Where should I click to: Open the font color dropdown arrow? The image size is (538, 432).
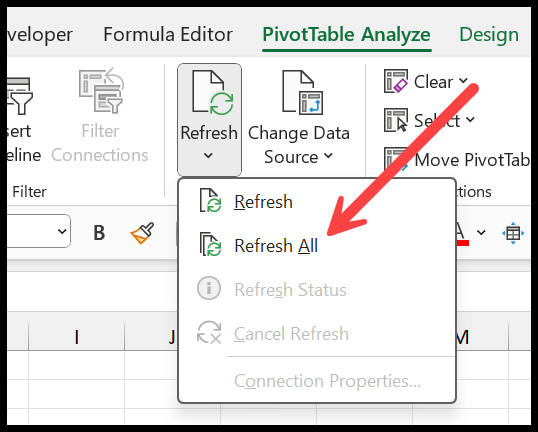(481, 233)
